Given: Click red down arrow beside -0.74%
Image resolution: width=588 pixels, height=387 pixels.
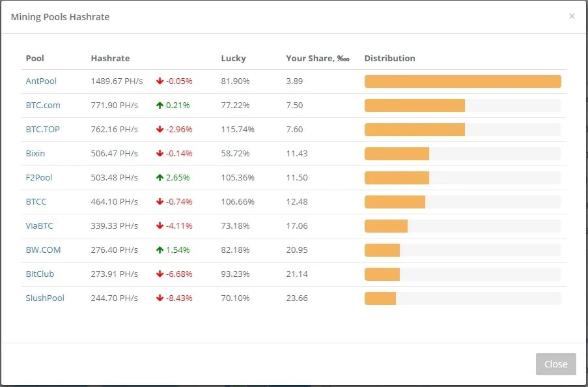Looking at the screenshot, I should point(160,201).
